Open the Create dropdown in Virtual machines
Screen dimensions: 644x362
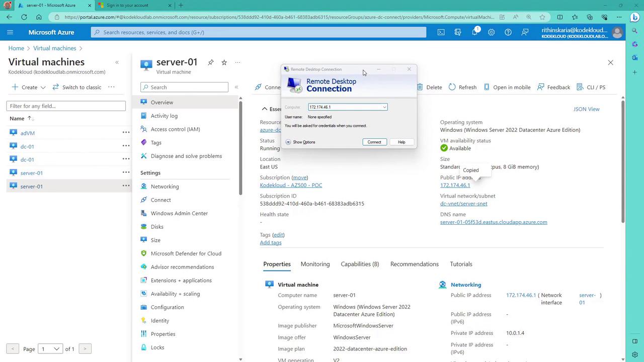pyautogui.click(x=29, y=87)
